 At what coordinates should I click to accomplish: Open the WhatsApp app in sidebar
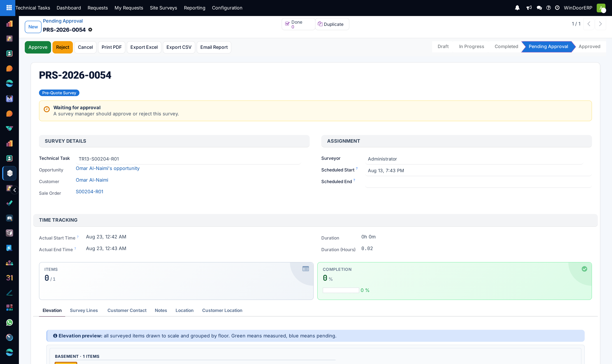tap(9, 323)
